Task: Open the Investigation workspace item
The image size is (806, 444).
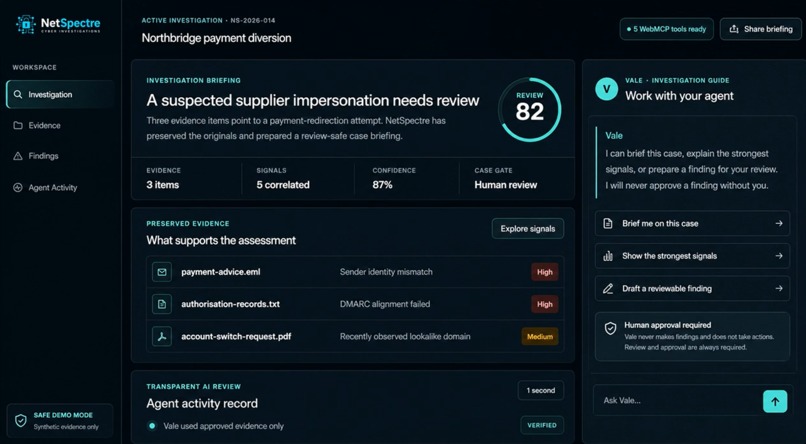Action: point(60,95)
